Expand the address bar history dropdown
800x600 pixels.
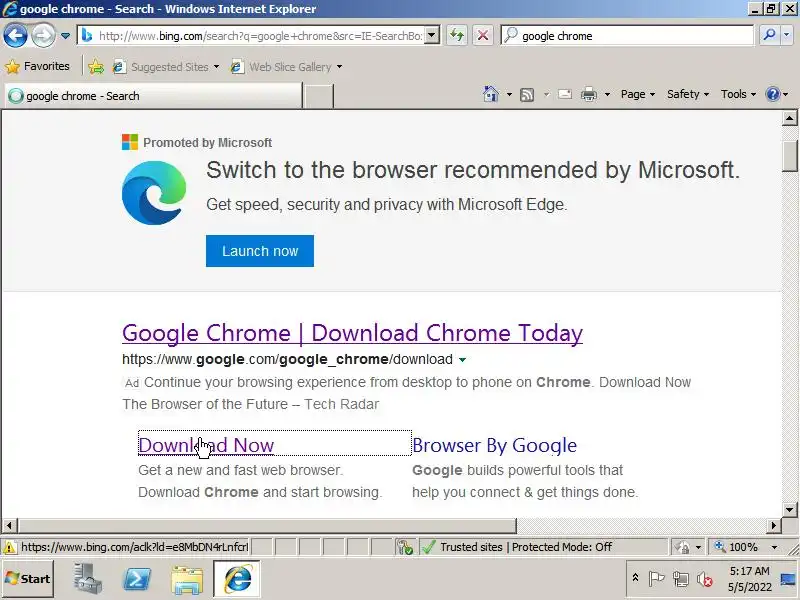[432, 36]
